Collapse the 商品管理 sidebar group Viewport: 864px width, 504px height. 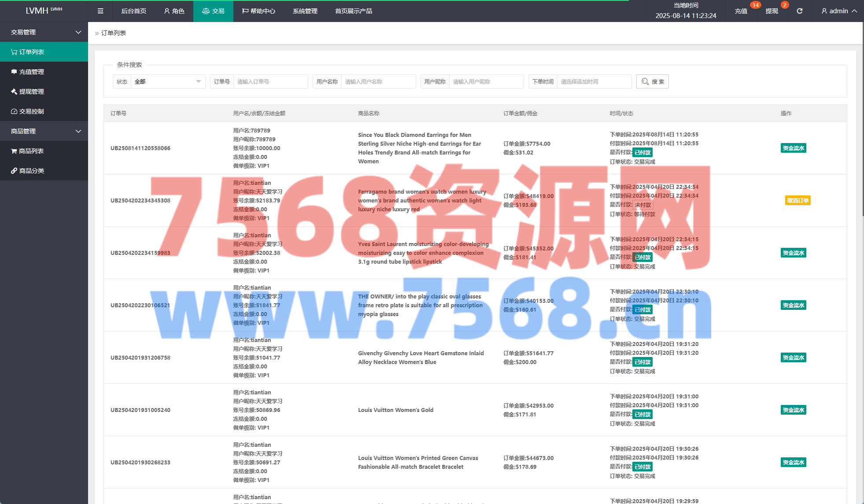click(x=78, y=131)
